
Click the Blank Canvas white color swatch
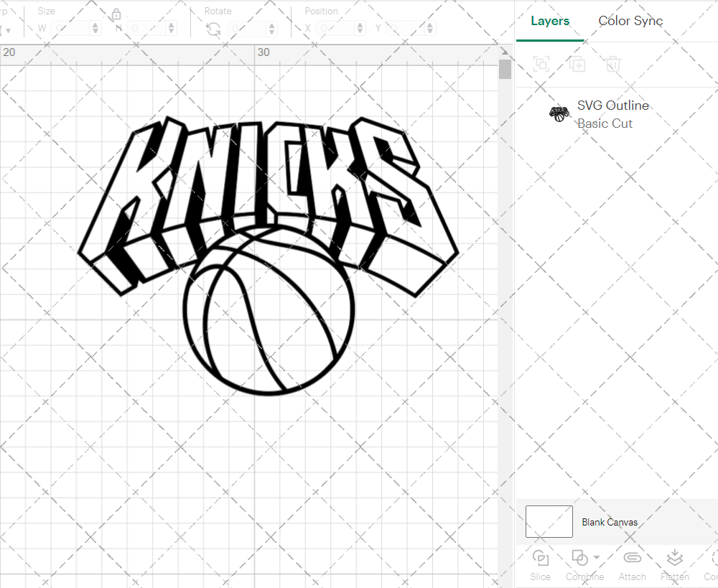pos(549,522)
